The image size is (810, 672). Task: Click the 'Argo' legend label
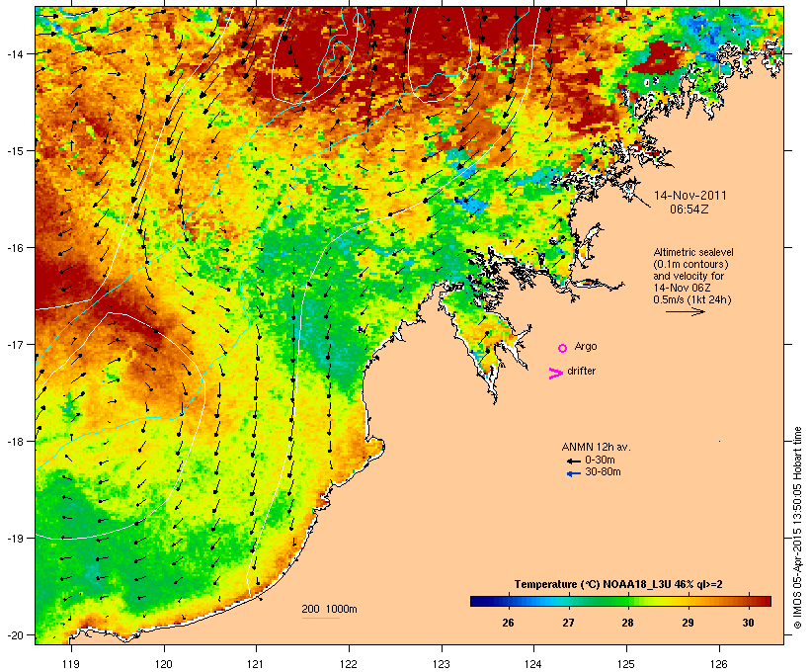tap(586, 346)
